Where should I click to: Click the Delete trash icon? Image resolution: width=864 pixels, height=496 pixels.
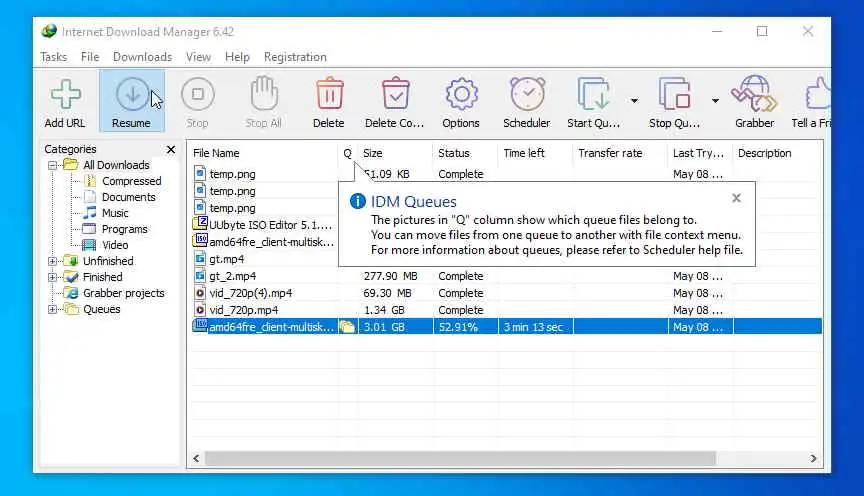329,93
